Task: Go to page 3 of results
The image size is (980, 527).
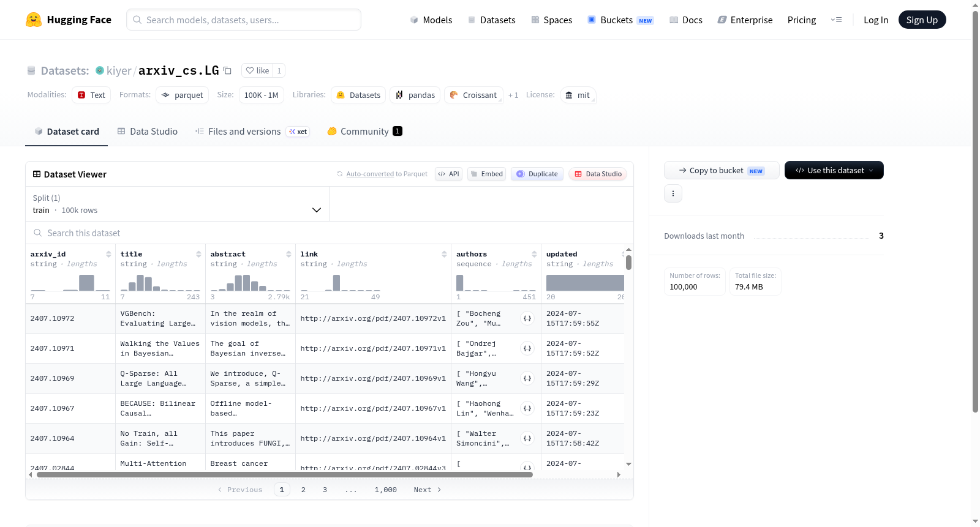Action: pos(325,490)
